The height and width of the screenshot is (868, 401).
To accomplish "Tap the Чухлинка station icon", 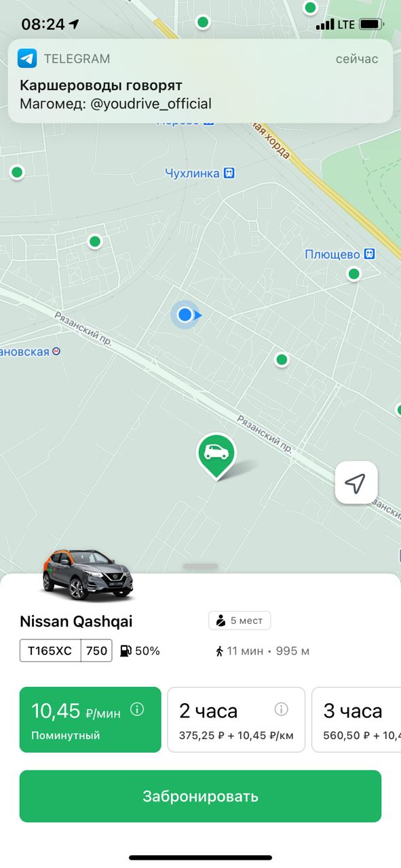I will (229, 173).
